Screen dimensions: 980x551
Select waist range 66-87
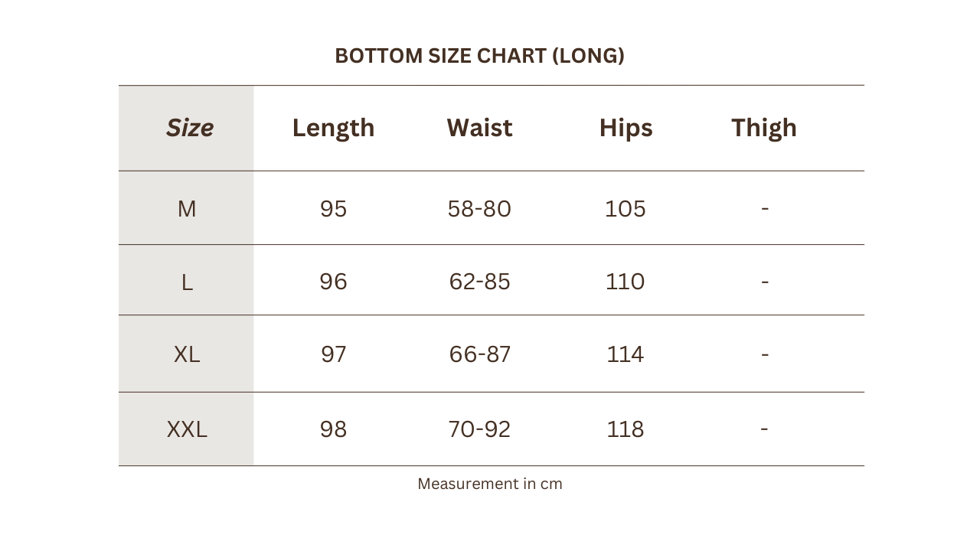tap(479, 354)
